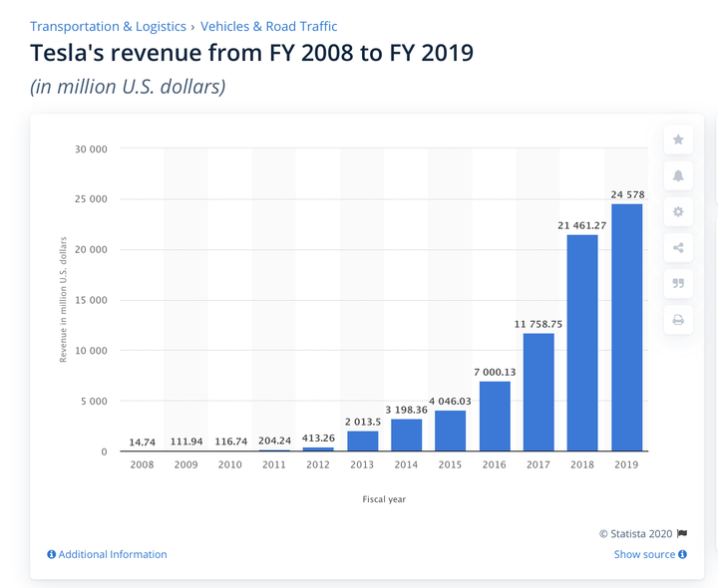718x588 pixels.
Task: Click the 2015 revenue bar
Action: pos(450,432)
